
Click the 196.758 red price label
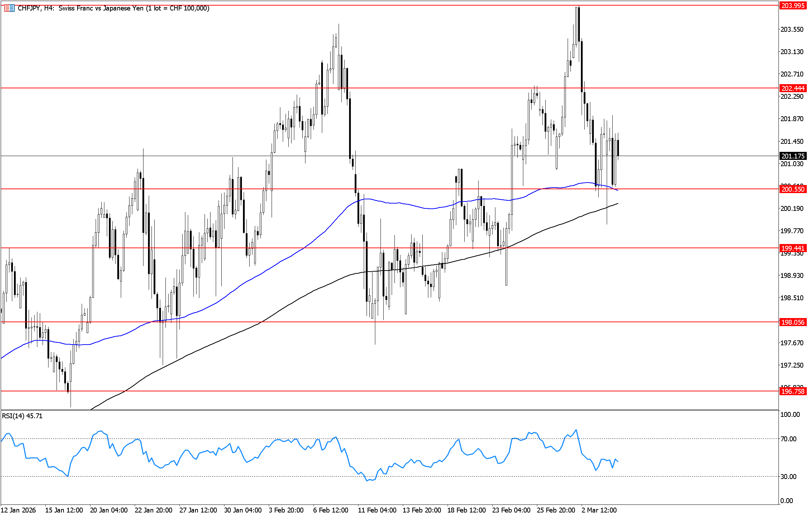pyautogui.click(x=793, y=391)
